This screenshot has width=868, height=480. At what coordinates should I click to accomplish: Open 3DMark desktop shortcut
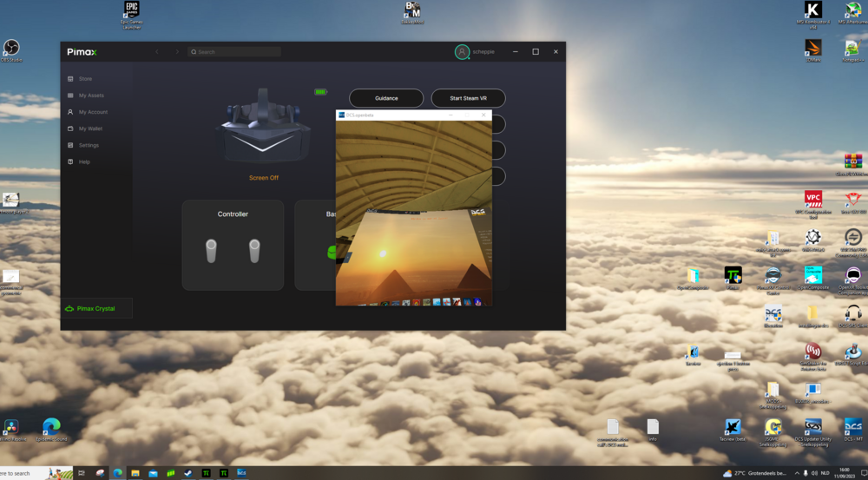[812, 50]
